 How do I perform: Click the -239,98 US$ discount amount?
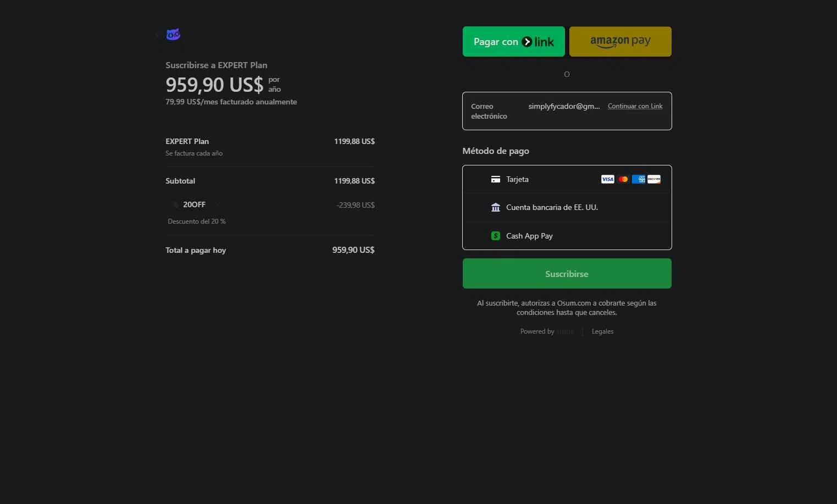pyautogui.click(x=356, y=205)
